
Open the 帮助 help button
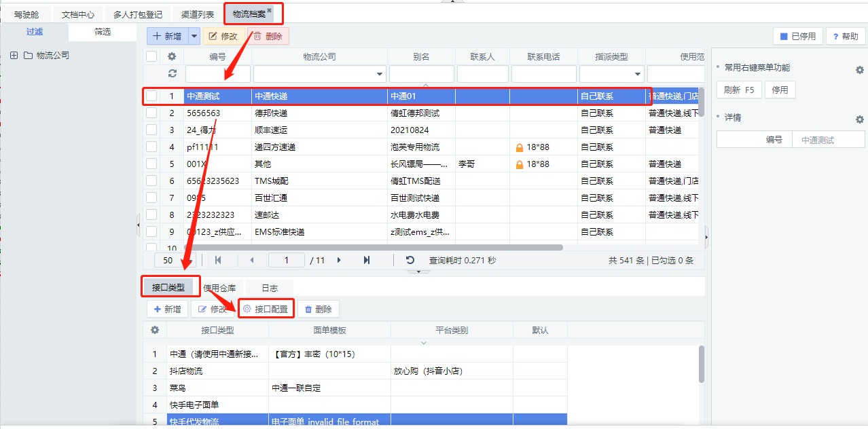(846, 37)
